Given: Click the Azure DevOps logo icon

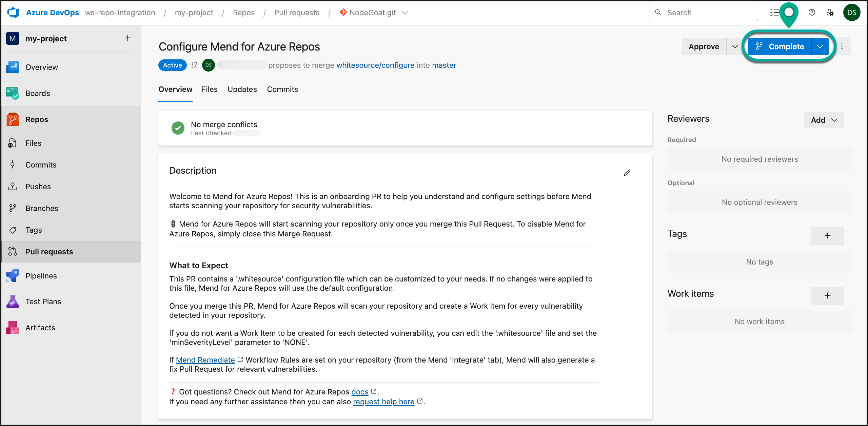Looking at the screenshot, I should (x=13, y=13).
